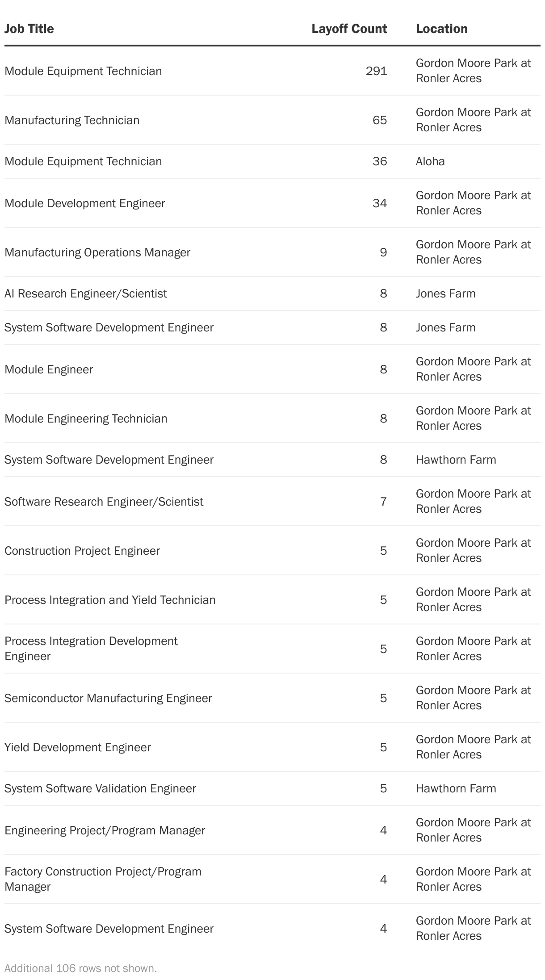Screen dimensions: 545x980
Task: Click the AI Research Engineer/Scientist job title
Action: point(86,293)
